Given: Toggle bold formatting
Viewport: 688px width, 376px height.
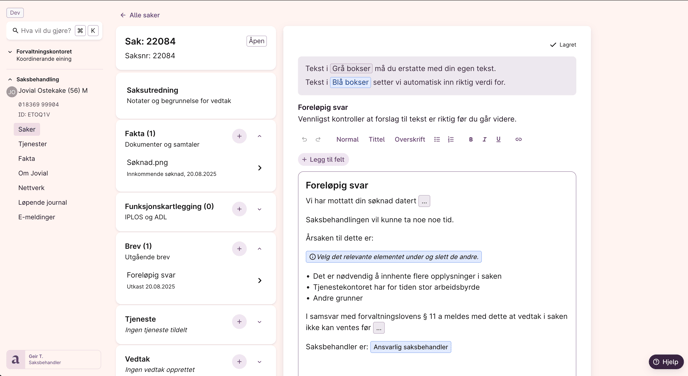Looking at the screenshot, I should [x=470, y=140].
